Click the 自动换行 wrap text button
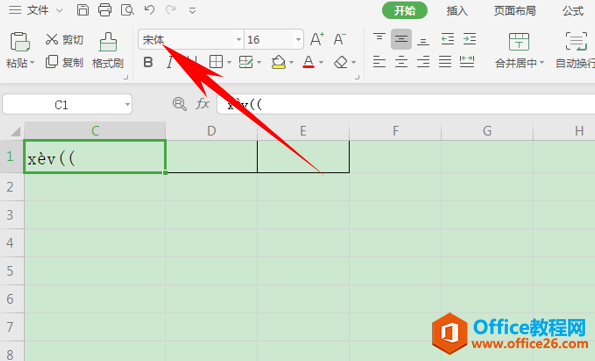Viewport: 595px width, 361px height. pos(576,50)
